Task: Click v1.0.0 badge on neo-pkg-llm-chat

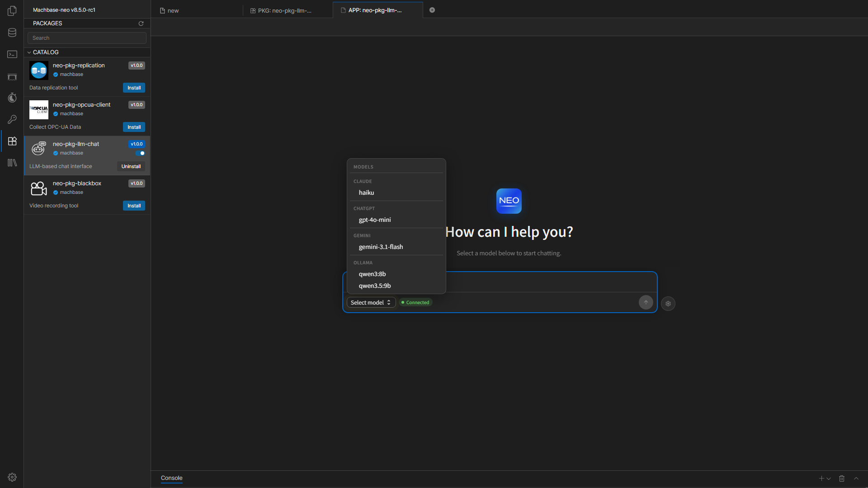Action: point(137,144)
